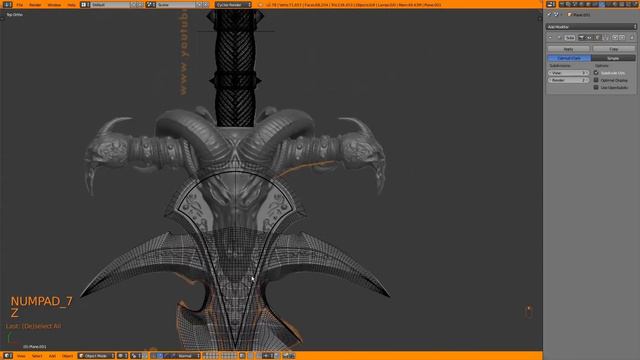Switch to the Object properties tab

coord(587,4)
